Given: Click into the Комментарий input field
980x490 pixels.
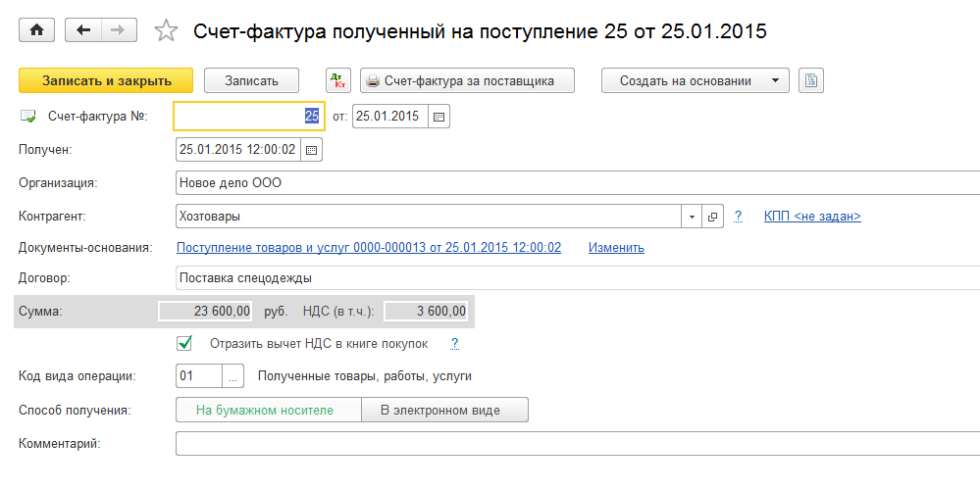Looking at the screenshot, I should 577,444.
